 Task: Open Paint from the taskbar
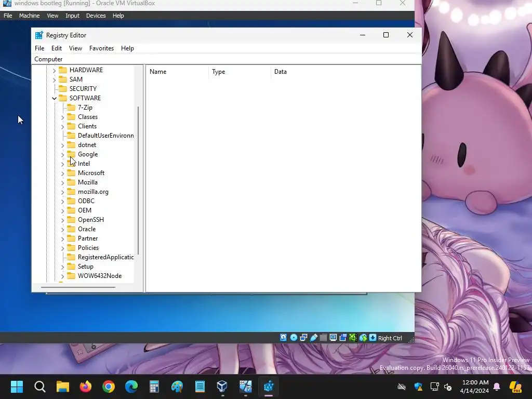click(177, 387)
